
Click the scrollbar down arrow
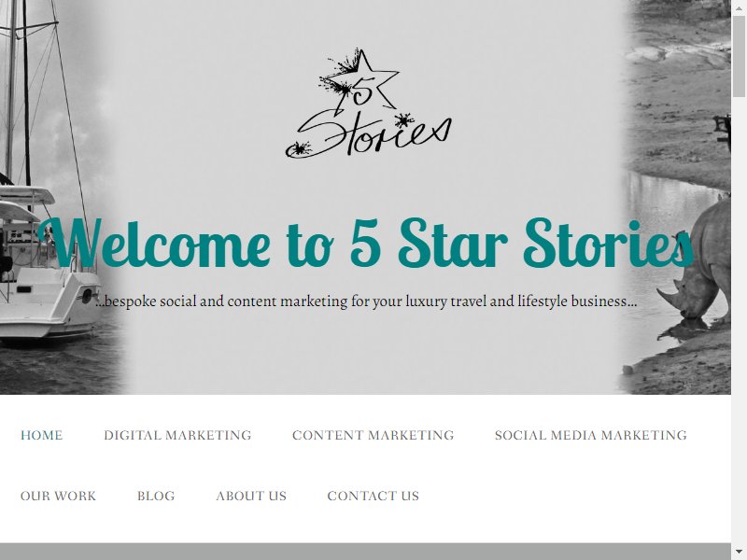[x=739, y=553]
